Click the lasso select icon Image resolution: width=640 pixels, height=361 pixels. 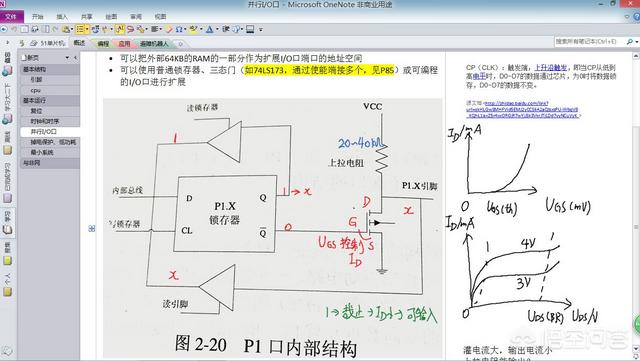click(x=130, y=29)
